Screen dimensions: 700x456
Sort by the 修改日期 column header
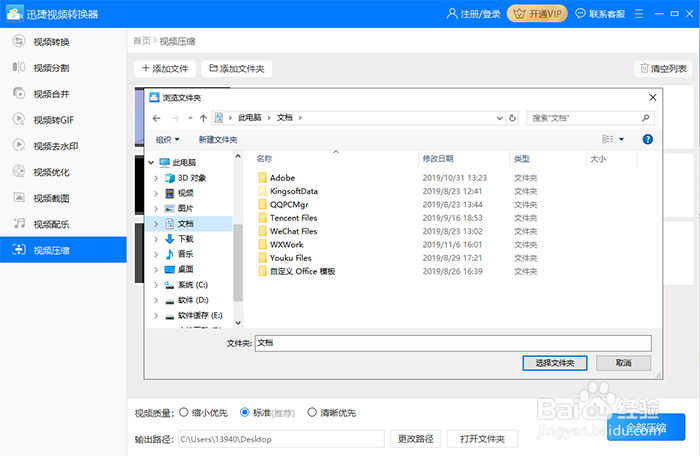click(x=438, y=159)
